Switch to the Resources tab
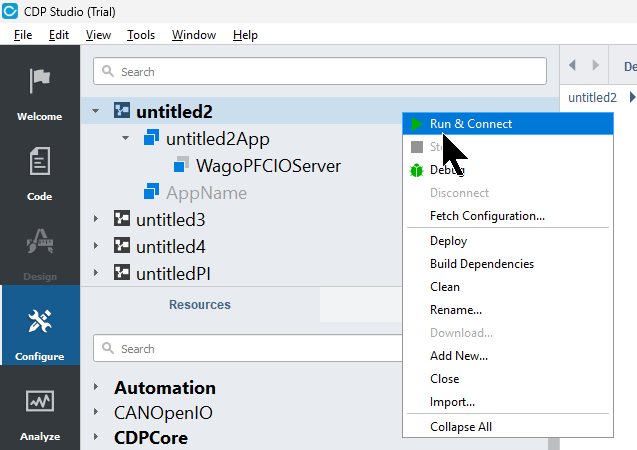Image resolution: width=637 pixels, height=450 pixels. pos(200,305)
